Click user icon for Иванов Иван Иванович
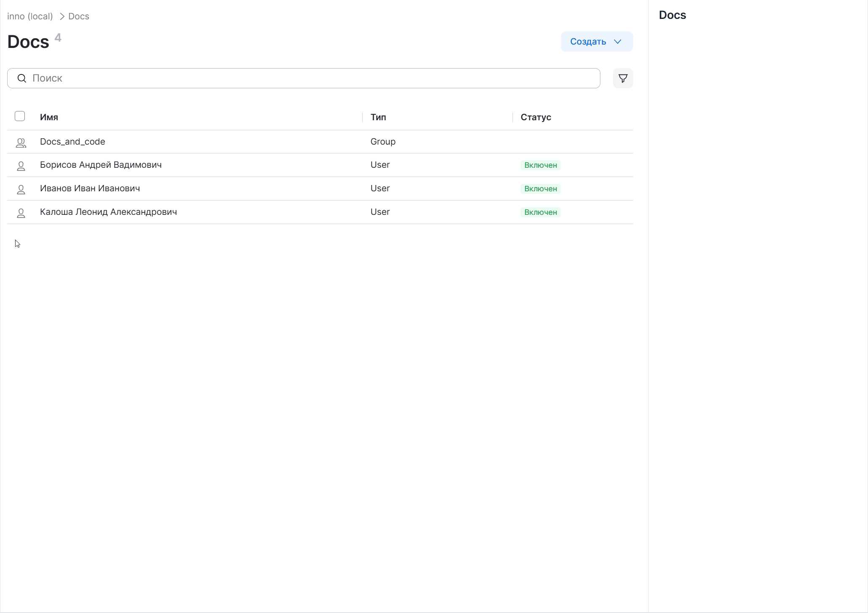Viewport: 868px width, 613px height. tap(21, 190)
